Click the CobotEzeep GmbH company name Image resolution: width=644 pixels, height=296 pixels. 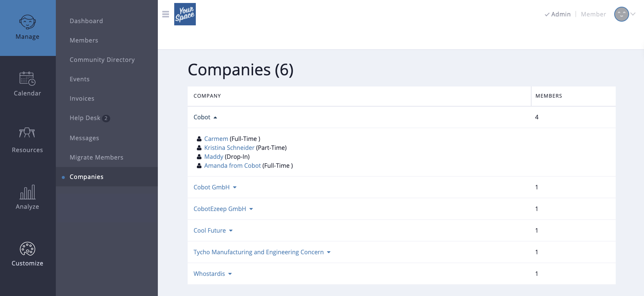[220, 209]
